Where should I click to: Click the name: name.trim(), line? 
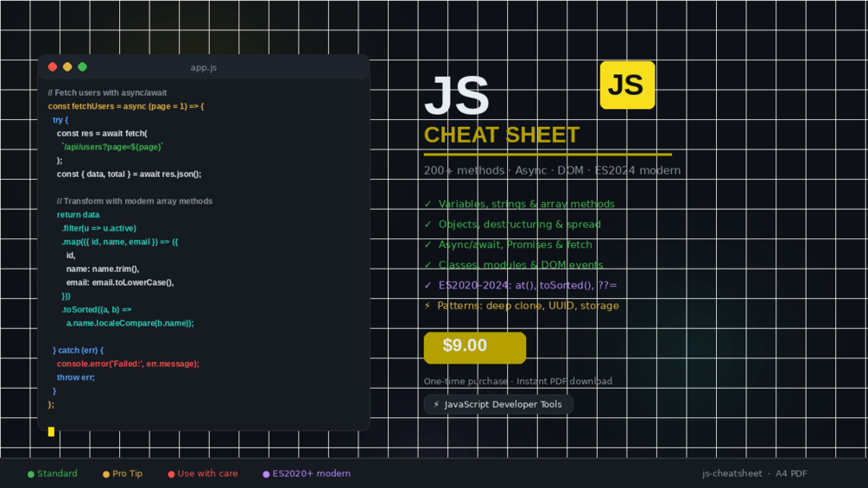(103, 269)
